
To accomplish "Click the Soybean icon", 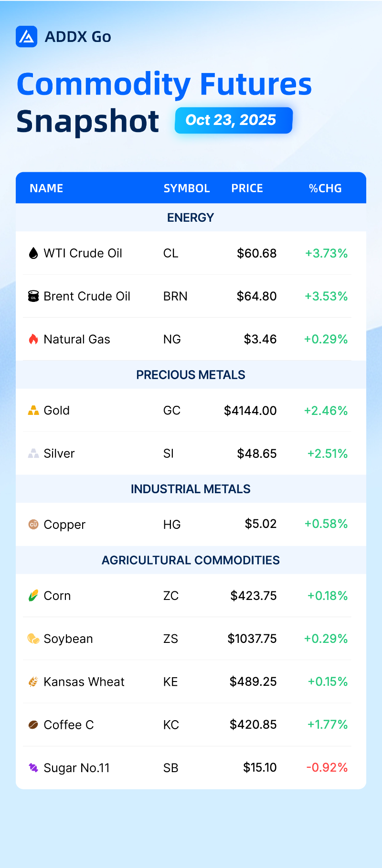I will [33, 639].
